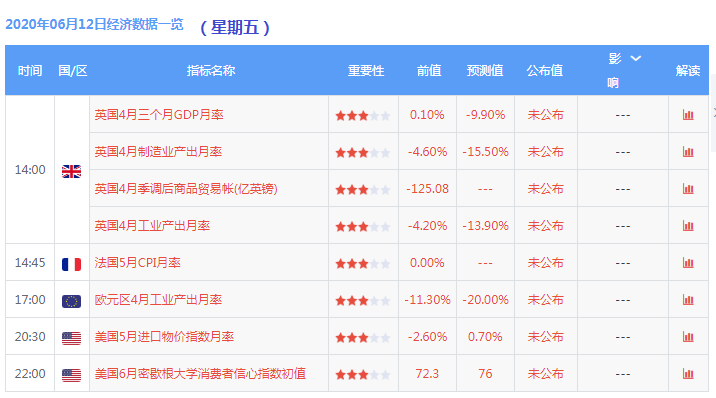This screenshot has height=398, width=716.
Task: Open 美国6月密歇根大学消费者信心指数初值 link
Action: click(200, 374)
